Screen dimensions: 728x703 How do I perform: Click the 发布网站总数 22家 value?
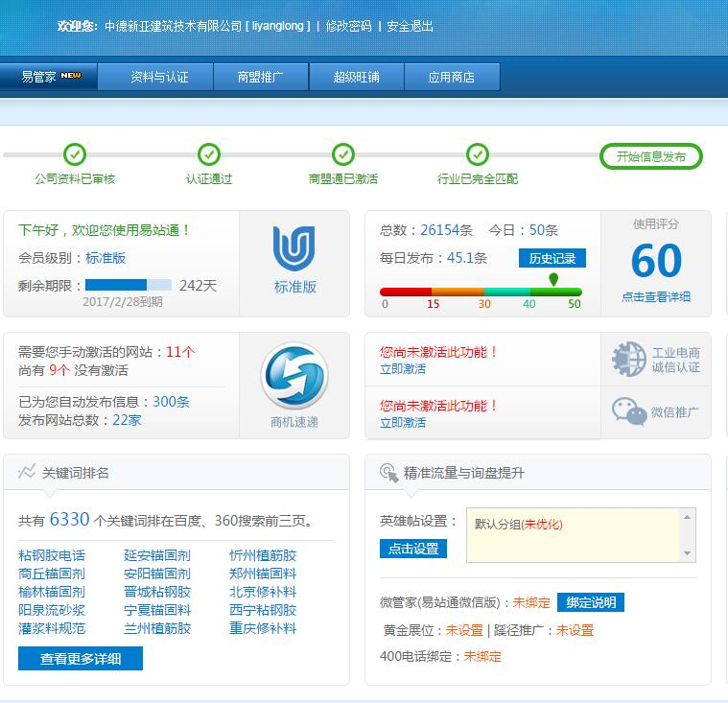click(127, 420)
